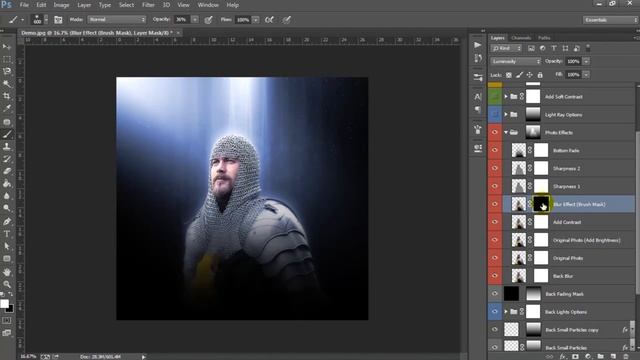Open the layer blend mode dropdown
Viewport: 640px width, 360px height.
pos(516,61)
